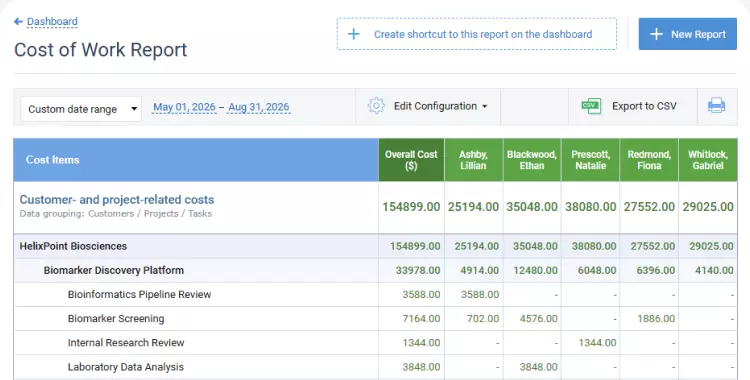
Task: Select the Biomarker Screening task row
Action: [x=375, y=319]
